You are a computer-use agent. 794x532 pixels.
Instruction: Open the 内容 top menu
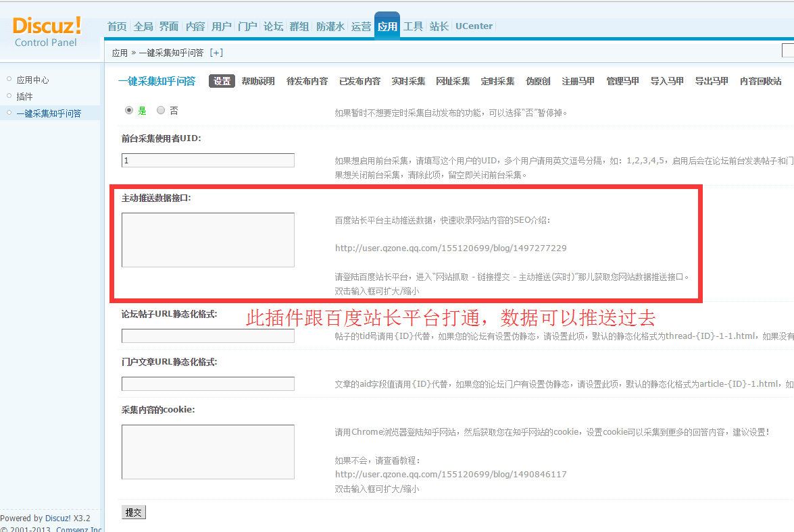click(195, 26)
